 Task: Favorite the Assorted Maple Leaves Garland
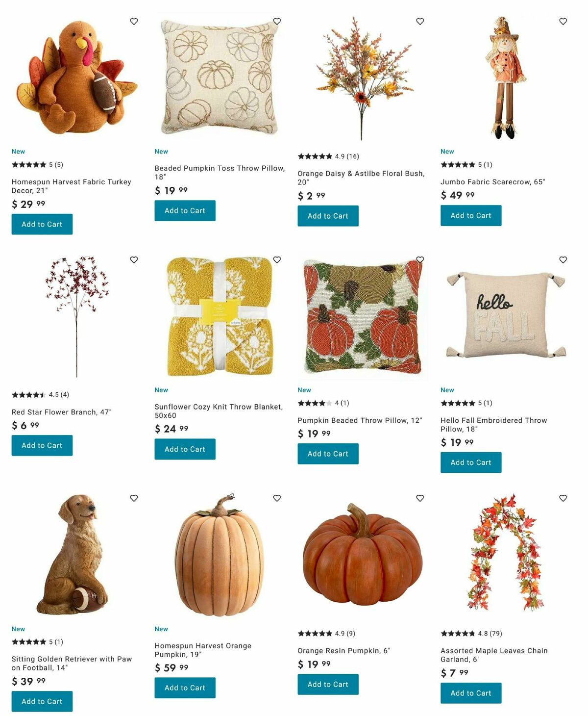point(563,498)
